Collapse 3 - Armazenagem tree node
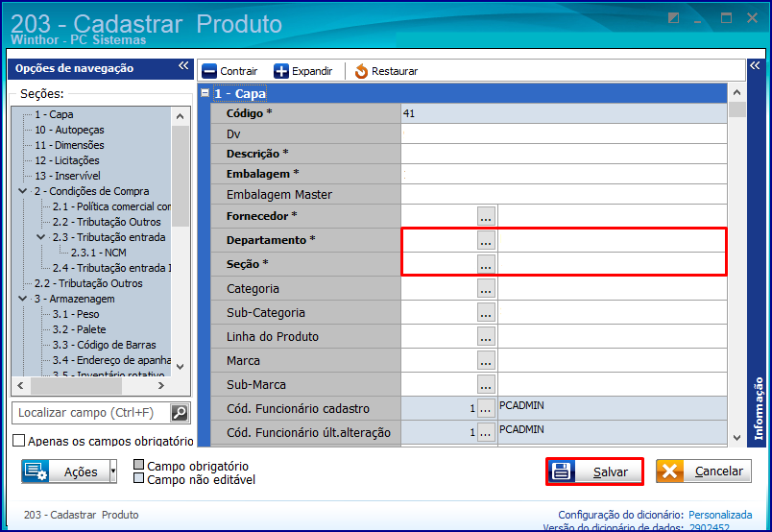The image size is (772, 532). click(23, 299)
